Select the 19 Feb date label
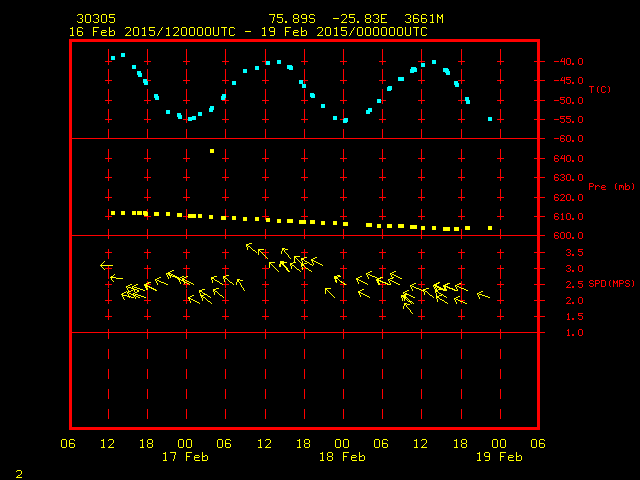This screenshot has width=640, height=480. 498,456
